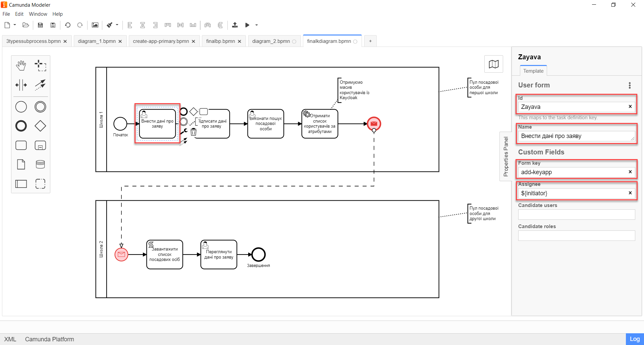This screenshot has width=644, height=345.
Task: Add a new diagram tab with plus
Action: point(370,41)
